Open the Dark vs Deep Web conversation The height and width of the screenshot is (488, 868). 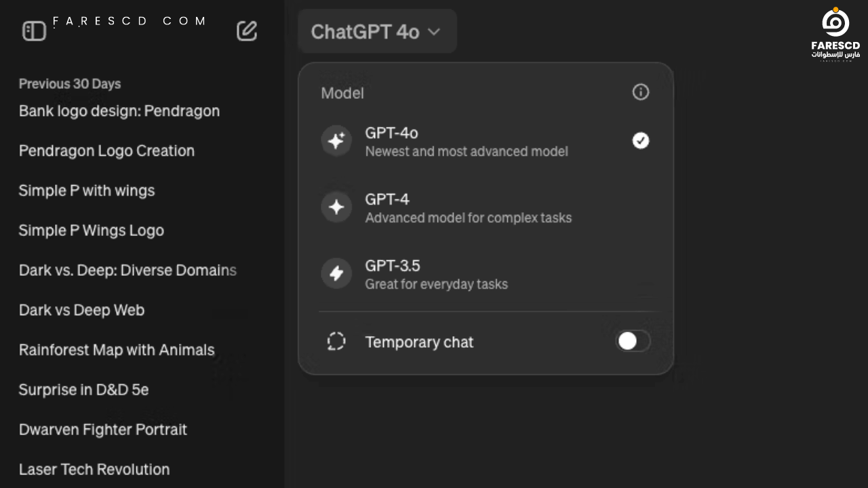click(81, 310)
